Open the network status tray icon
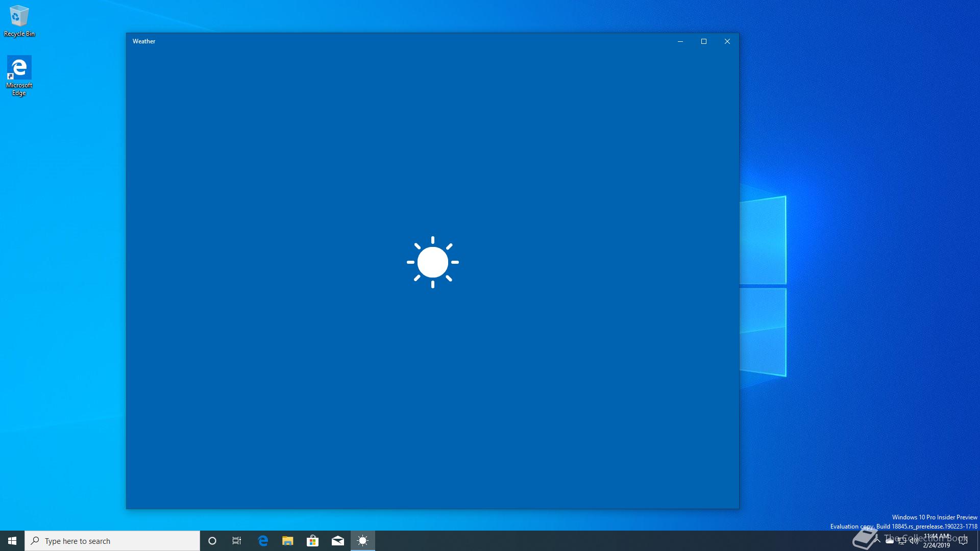 coord(902,541)
